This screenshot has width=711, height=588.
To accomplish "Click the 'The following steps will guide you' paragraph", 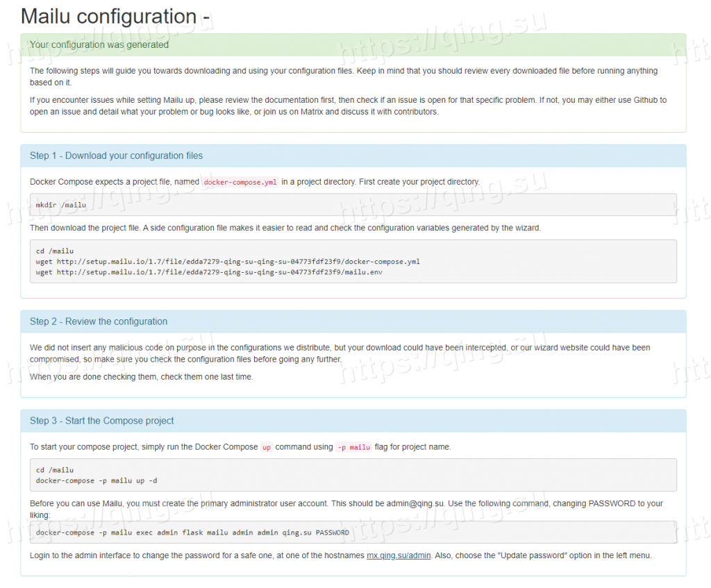I will click(x=344, y=76).
